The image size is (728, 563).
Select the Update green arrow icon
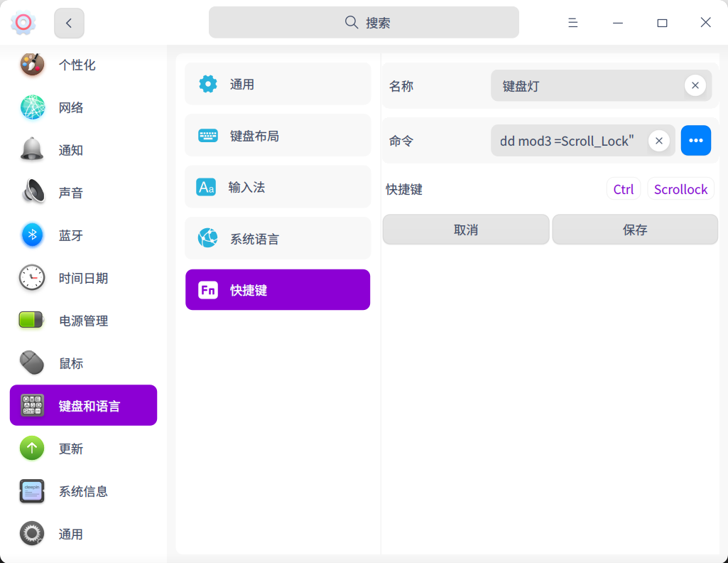32,449
